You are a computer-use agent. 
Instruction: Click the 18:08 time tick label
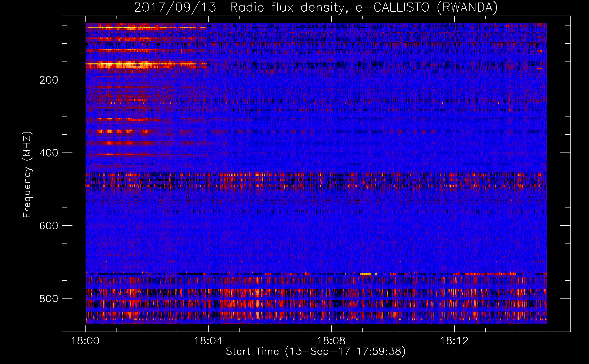coord(331,341)
